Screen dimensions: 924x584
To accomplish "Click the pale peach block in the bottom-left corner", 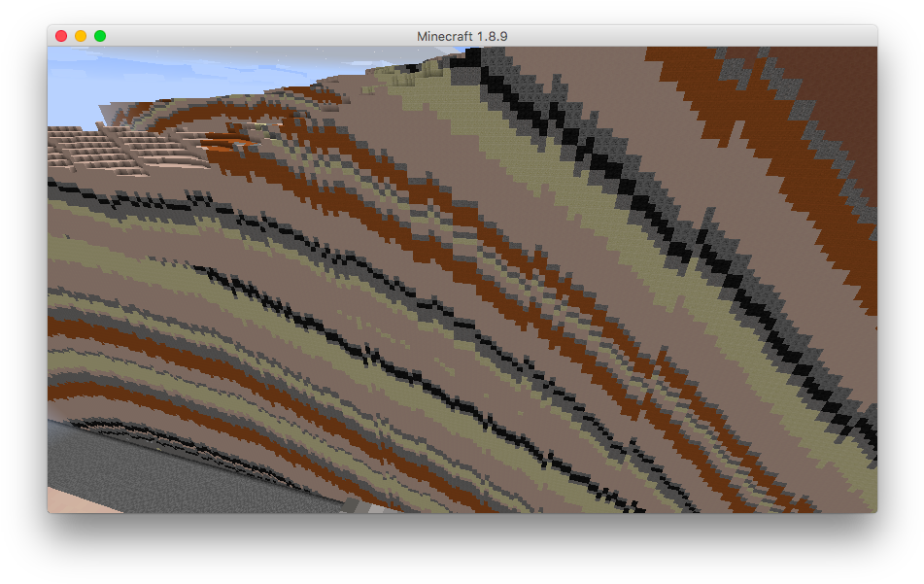I will click(68, 502).
